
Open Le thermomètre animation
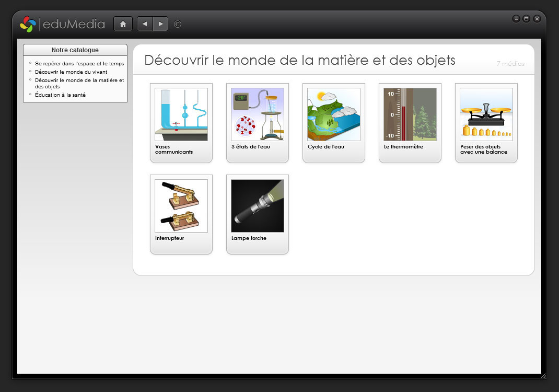(410, 114)
